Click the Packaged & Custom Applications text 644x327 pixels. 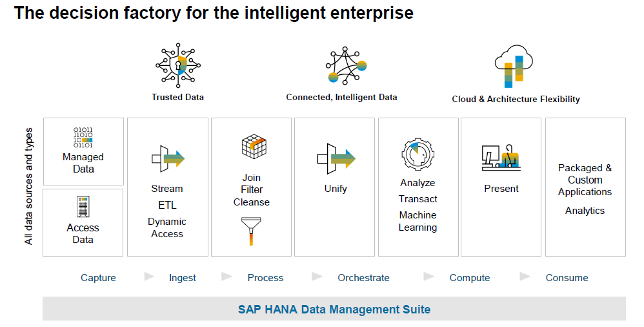click(x=585, y=180)
